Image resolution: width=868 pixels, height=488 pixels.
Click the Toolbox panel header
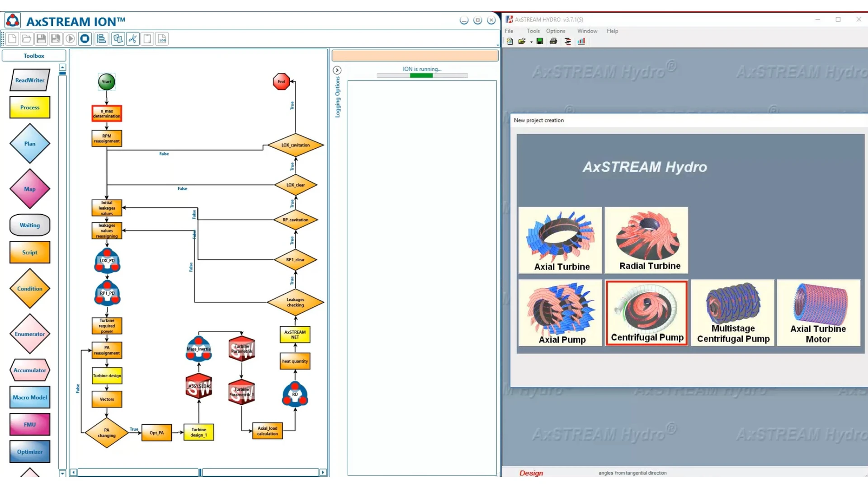pos(34,56)
